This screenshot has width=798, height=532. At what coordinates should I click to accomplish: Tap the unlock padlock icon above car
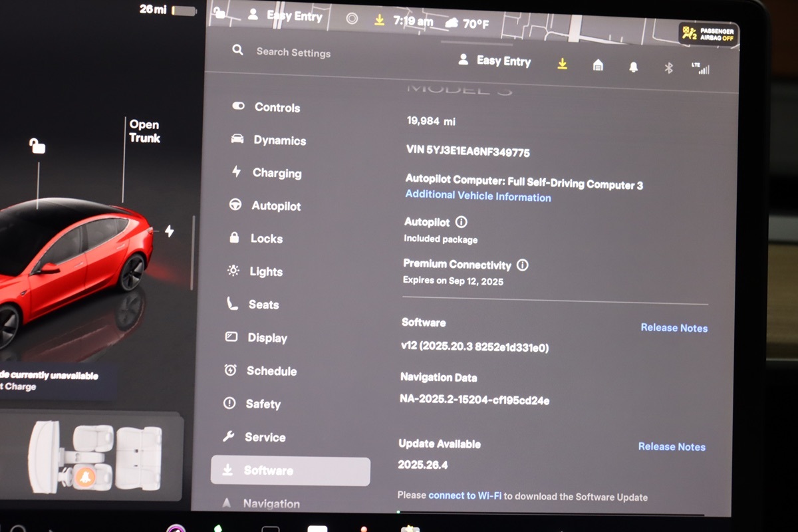(x=37, y=146)
